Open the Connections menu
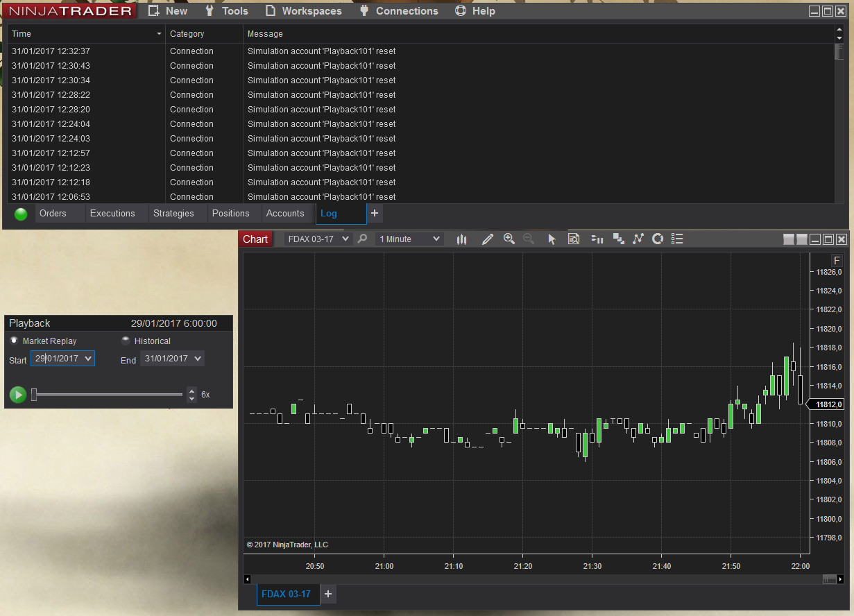Screen dimensions: 854x616 pyautogui.click(x=399, y=11)
